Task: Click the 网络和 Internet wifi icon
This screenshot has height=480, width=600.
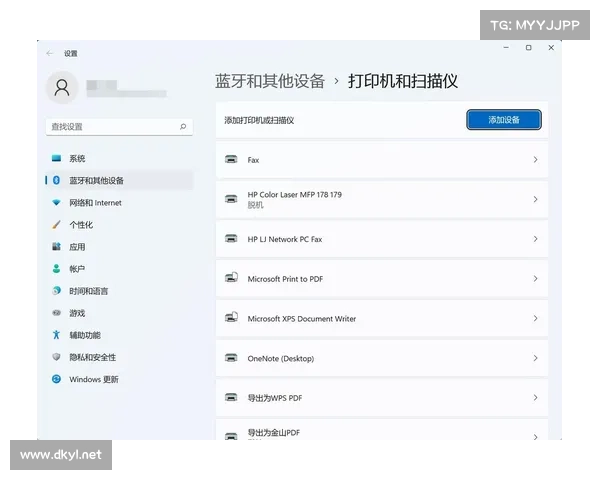Action: (x=56, y=202)
